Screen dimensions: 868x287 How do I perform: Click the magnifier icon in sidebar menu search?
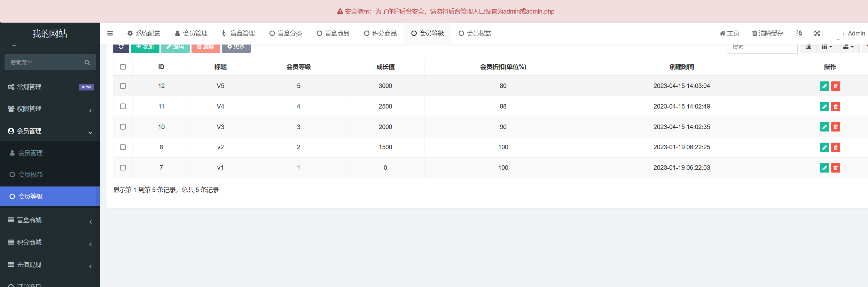tap(87, 63)
